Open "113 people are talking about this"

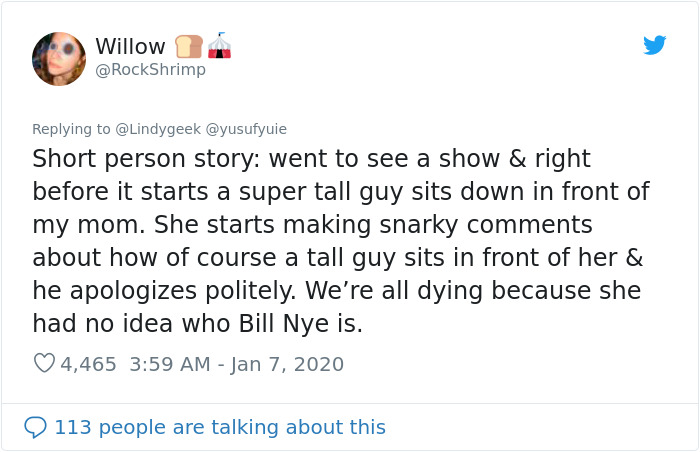[x=220, y=427]
